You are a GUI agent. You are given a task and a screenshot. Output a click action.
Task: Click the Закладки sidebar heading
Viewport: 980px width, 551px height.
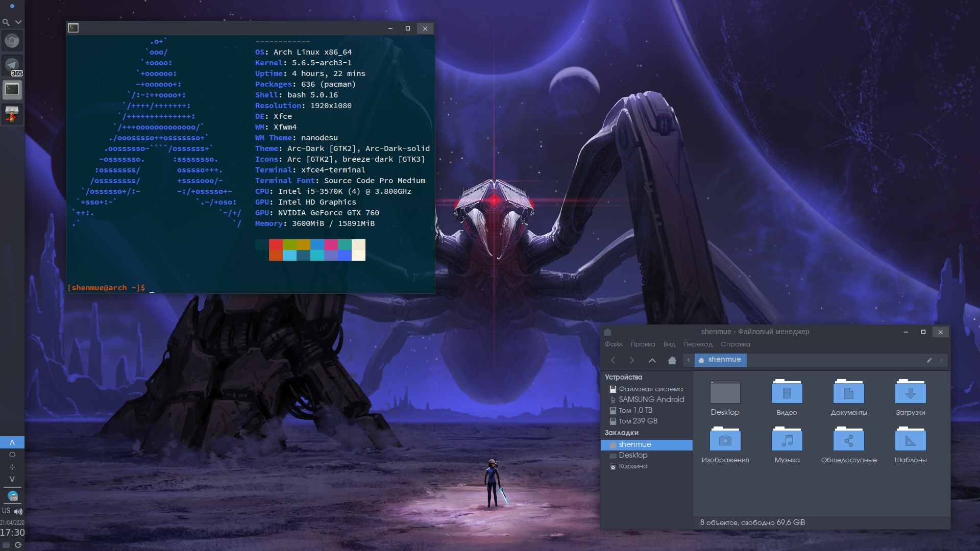621,433
